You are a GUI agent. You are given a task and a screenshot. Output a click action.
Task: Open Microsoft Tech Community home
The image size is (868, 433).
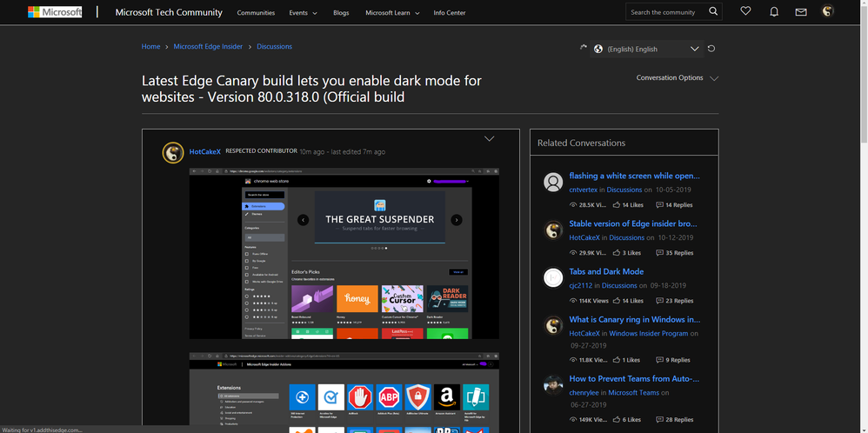pos(169,12)
